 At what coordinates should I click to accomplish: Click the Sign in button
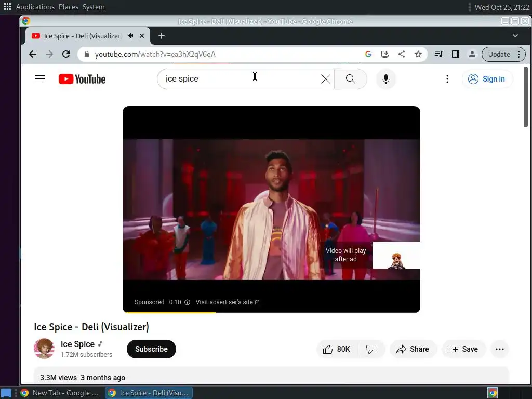(487, 79)
